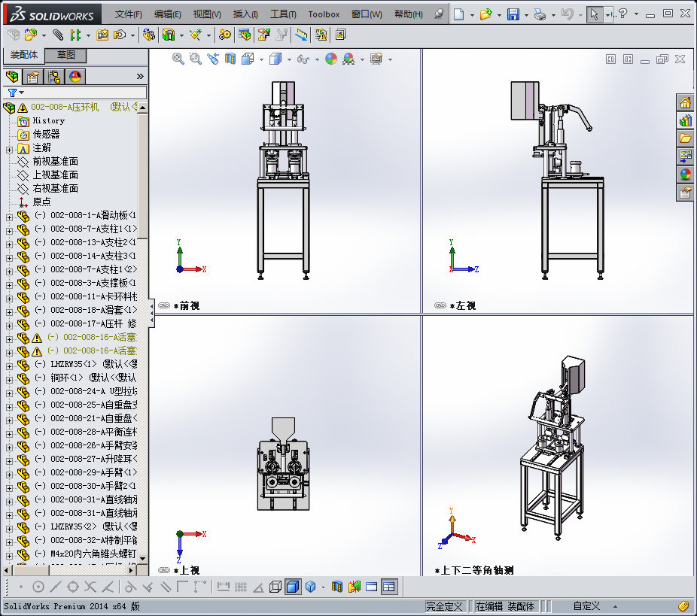Expand 002-008-29-A手臂<1> component node
697x616 pixels.
tap(9, 475)
